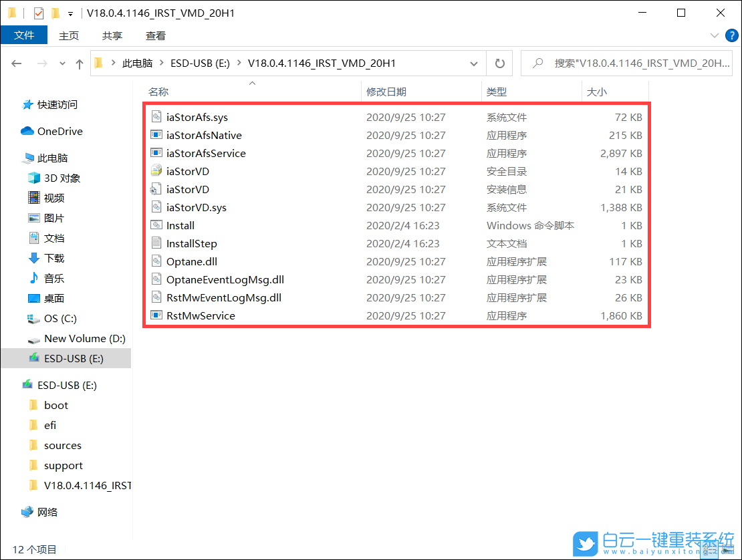Toggle the 名称 column sort order
Viewport: 742px width, 560px height.
(158, 91)
